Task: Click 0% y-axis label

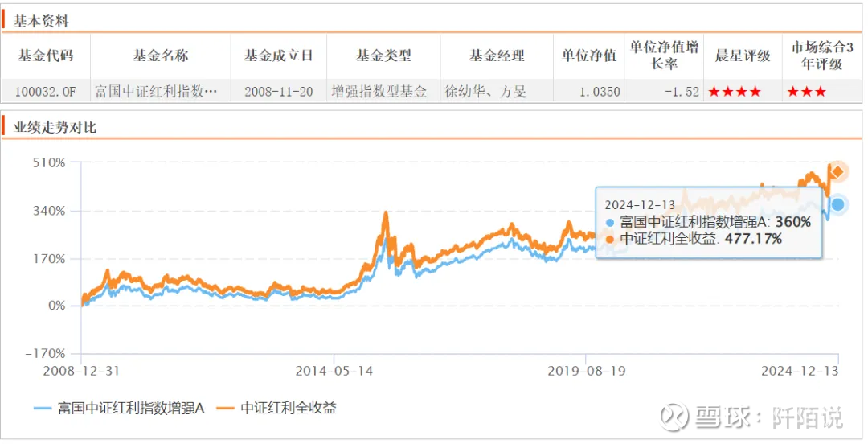Action: coord(56,306)
